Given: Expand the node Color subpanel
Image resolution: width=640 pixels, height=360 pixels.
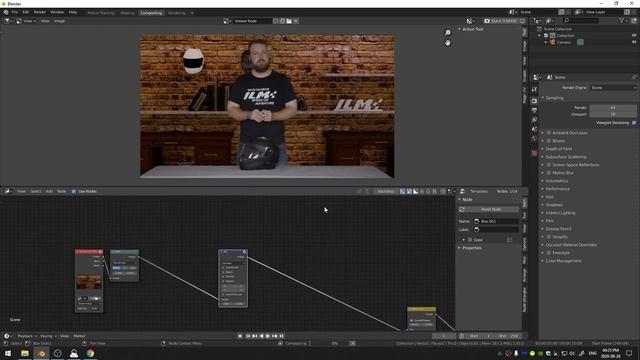Looking at the screenshot, I should click(464, 240).
